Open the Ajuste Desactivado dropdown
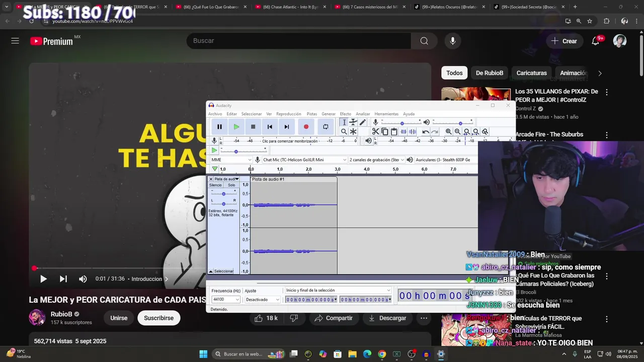The width and height of the screenshot is (644, 362). click(262, 300)
